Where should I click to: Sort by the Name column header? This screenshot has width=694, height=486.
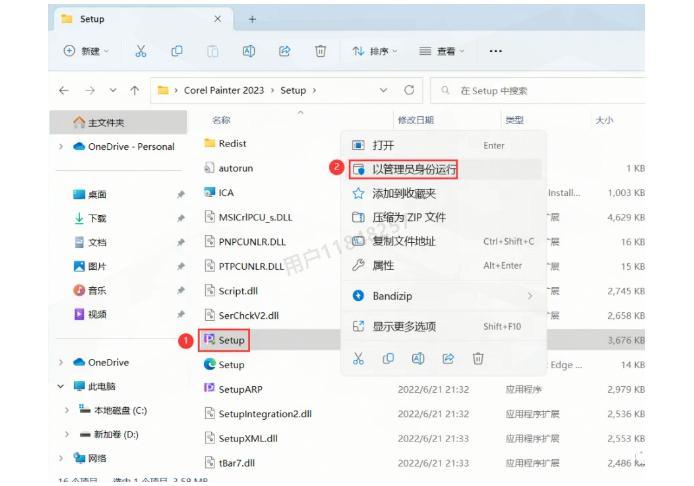coord(221,120)
